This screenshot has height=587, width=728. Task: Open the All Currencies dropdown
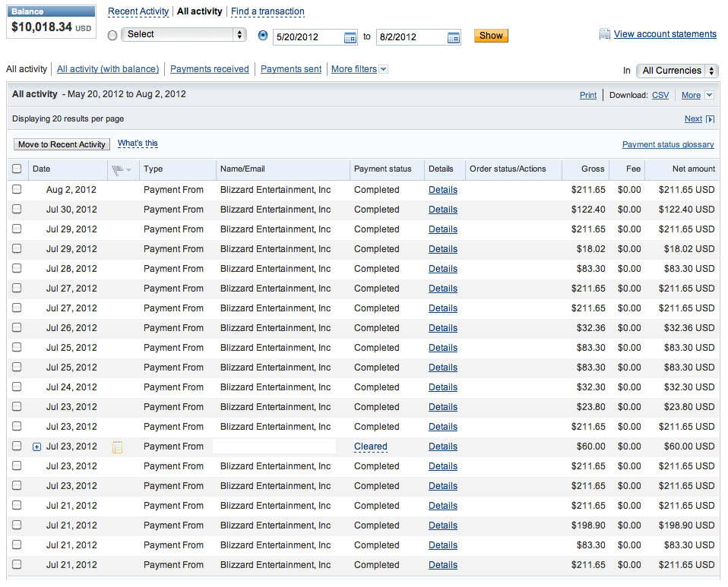click(x=677, y=71)
